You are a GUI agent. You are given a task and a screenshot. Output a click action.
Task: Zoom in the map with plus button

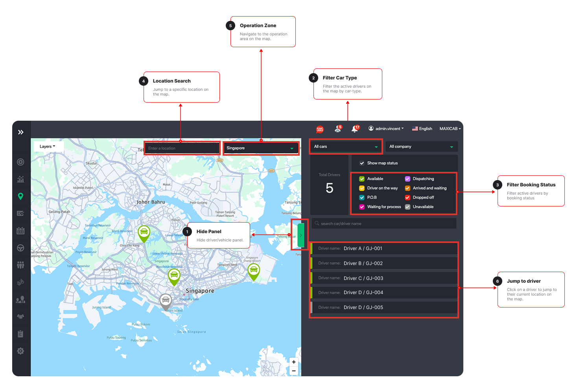(294, 362)
